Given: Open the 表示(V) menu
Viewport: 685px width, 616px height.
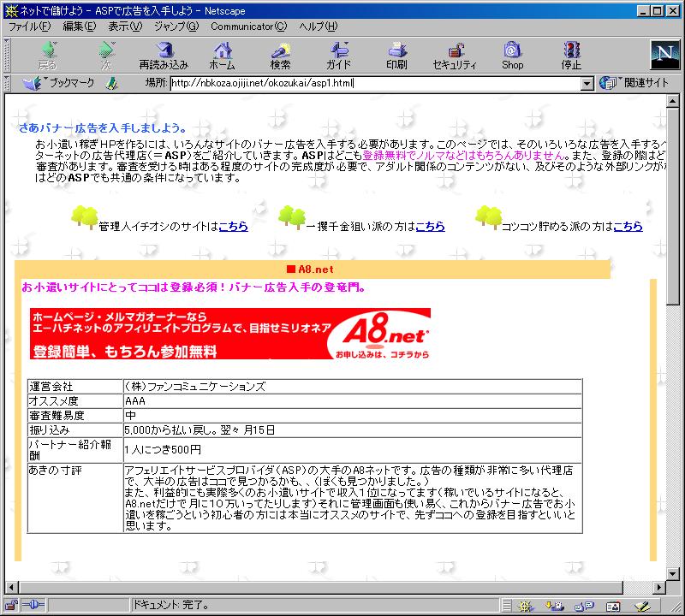Looking at the screenshot, I should pyautogui.click(x=125, y=27).
